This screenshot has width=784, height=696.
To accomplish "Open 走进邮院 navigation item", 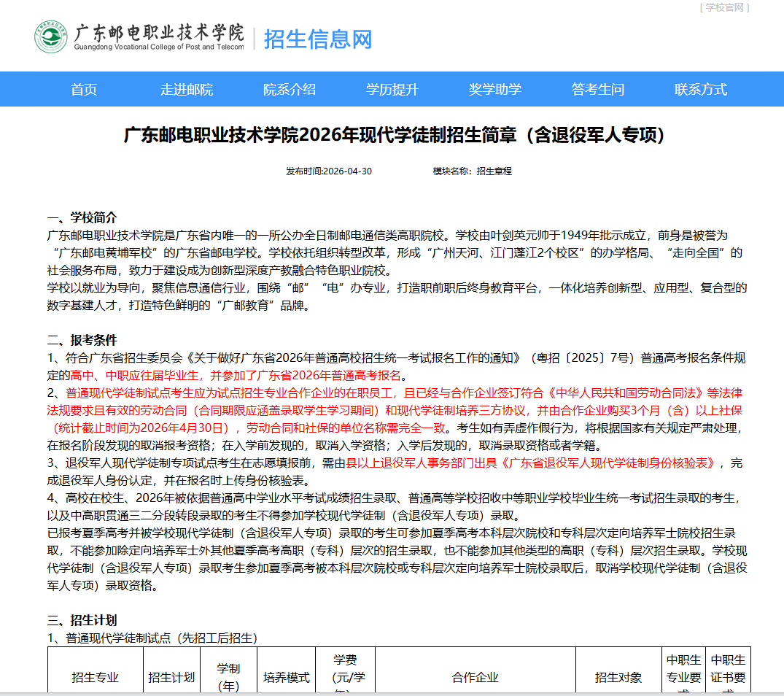I will [187, 90].
